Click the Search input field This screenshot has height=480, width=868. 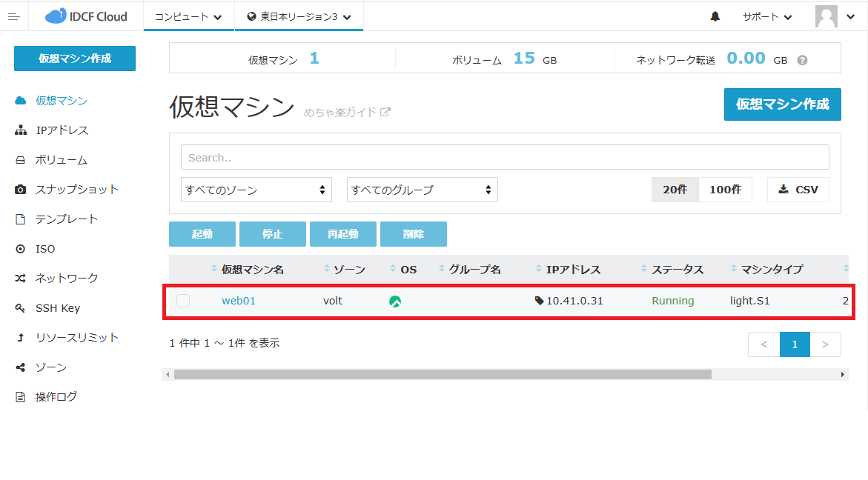click(x=505, y=157)
